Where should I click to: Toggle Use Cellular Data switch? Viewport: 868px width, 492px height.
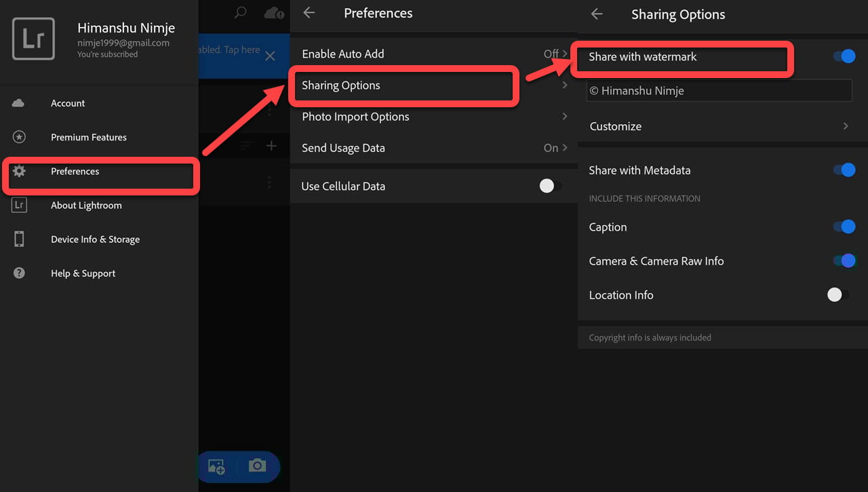tap(550, 186)
